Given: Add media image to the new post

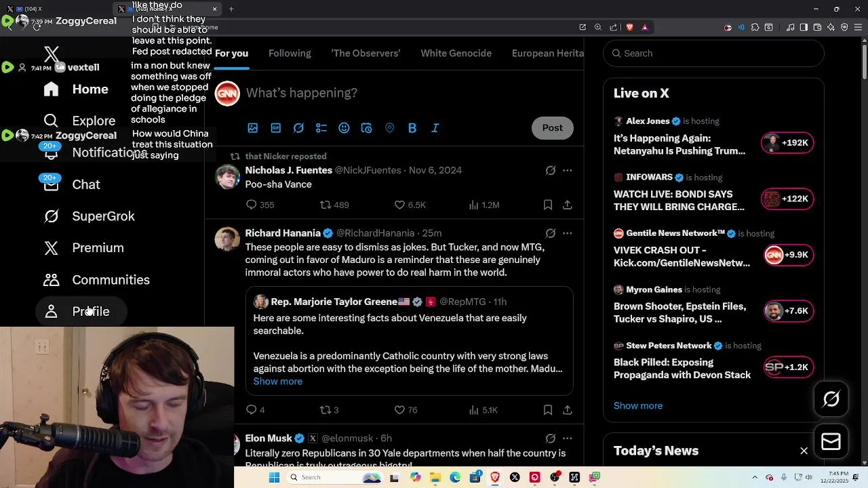Looking at the screenshot, I should click(x=253, y=128).
